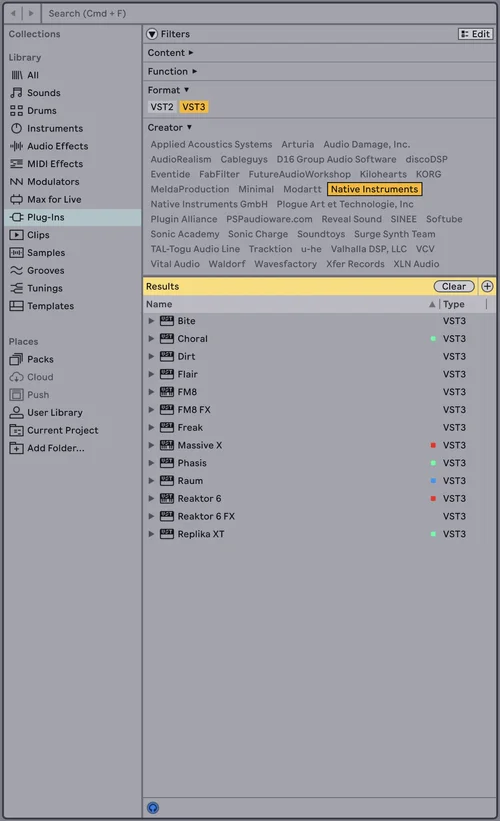Click the blue preview headphone icon
This screenshot has width=500, height=821.
coord(153,808)
